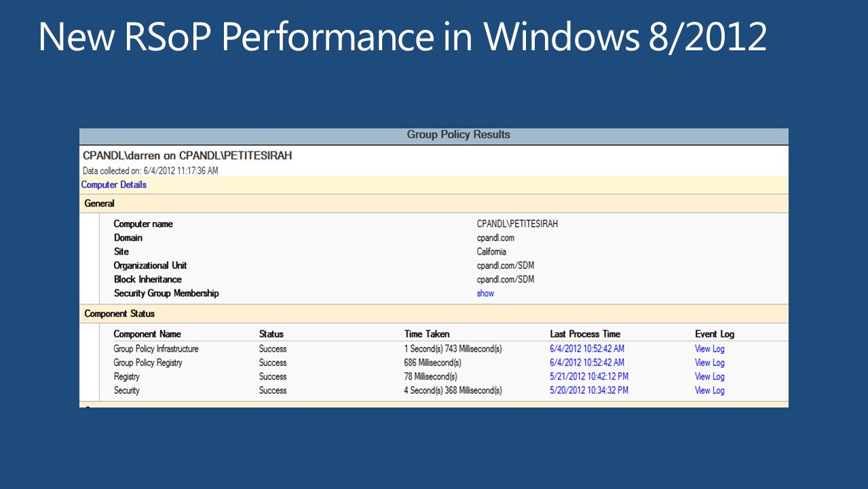
Task: Select the domain value cpandl.com
Action: (495, 238)
